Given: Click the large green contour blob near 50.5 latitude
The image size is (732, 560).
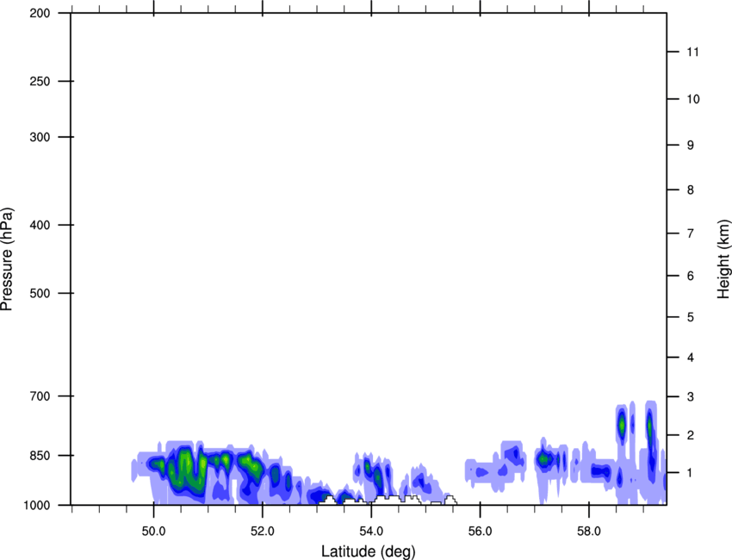Looking at the screenshot, I should coord(187,470).
